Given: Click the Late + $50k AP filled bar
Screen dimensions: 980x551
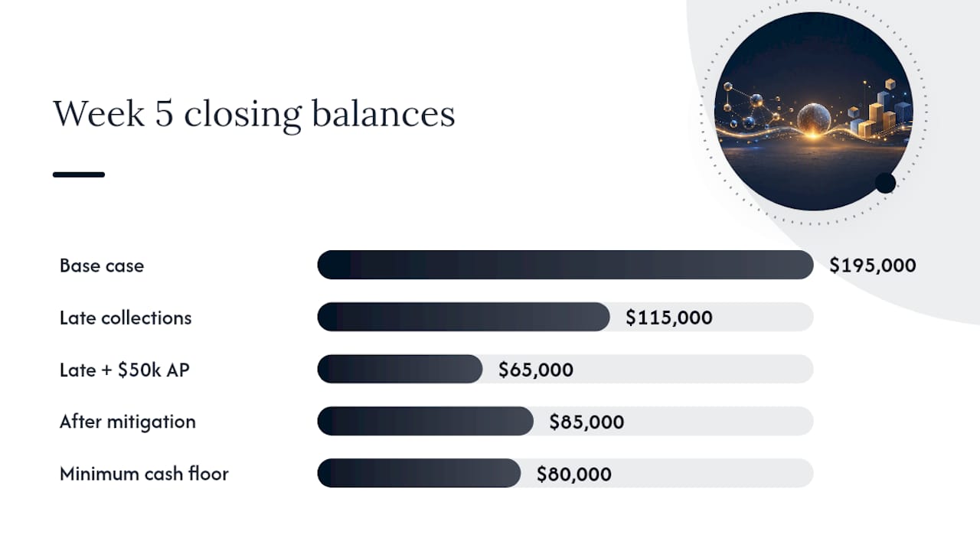Looking at the screenshot, I should click(x=400, y=369).
